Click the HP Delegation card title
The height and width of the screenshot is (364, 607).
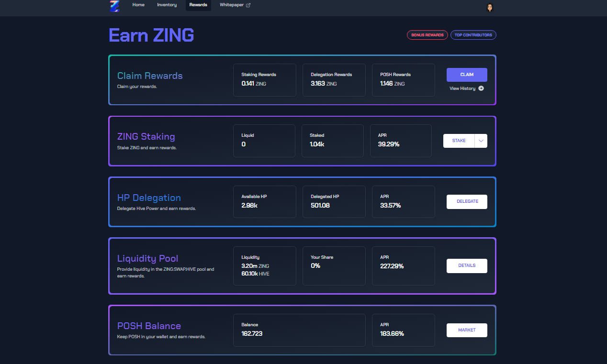(x=149, y=198)
